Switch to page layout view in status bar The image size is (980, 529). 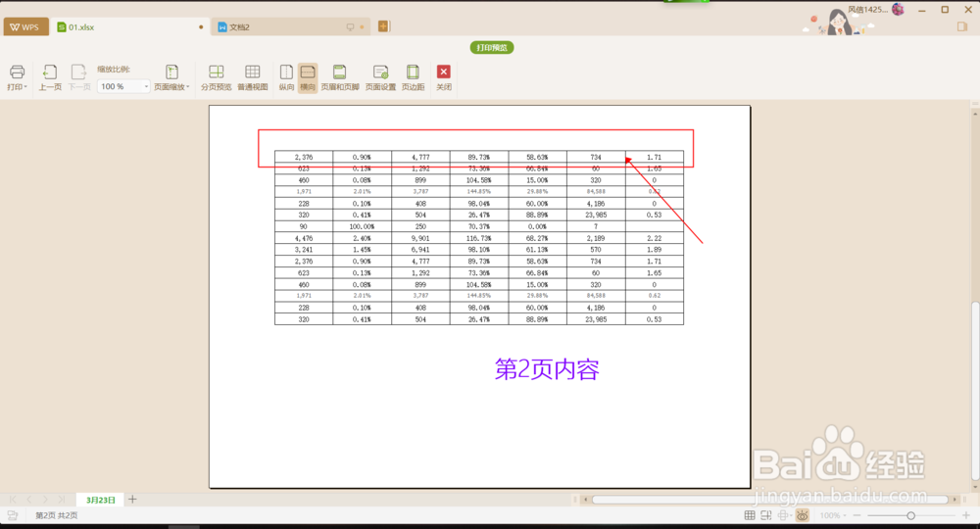[x=766, y=515]
